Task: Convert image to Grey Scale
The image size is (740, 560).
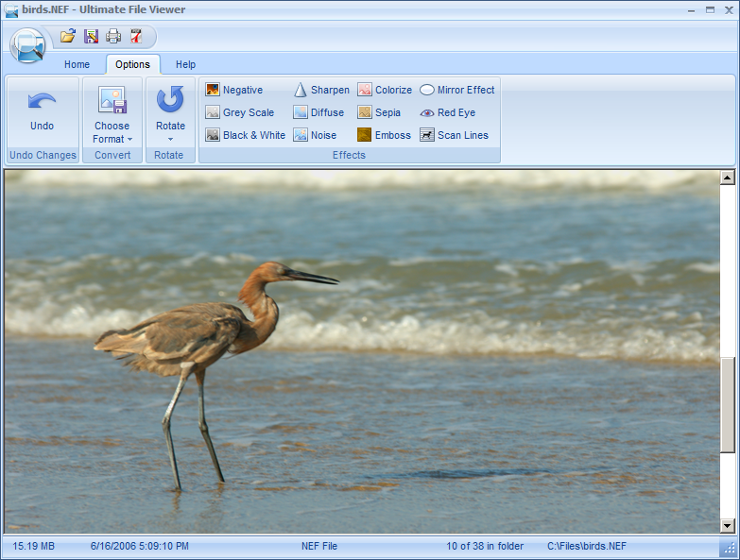Action: click(x=240, y=112)
